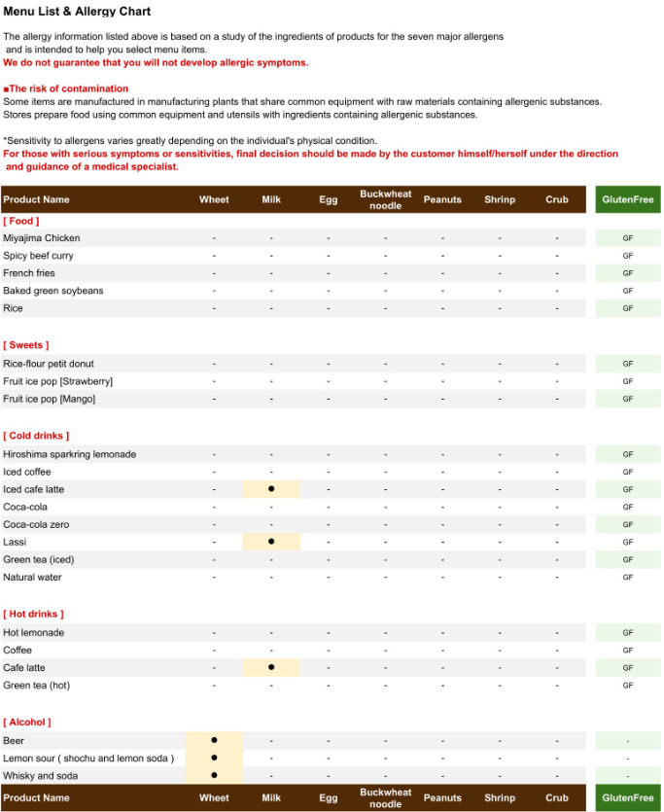Click the Fruit ice pop [Mango] row name

tap(50, 399)
